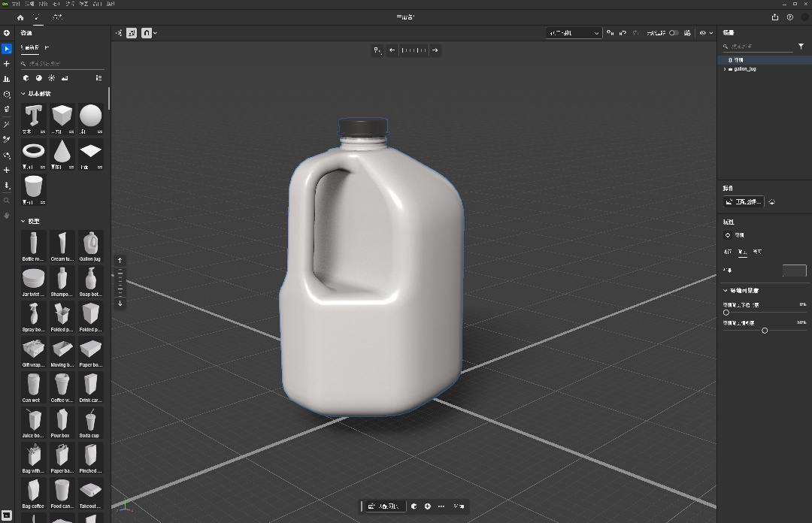
Task: Click the lower visibility slider handle
Action: [765, 331]
